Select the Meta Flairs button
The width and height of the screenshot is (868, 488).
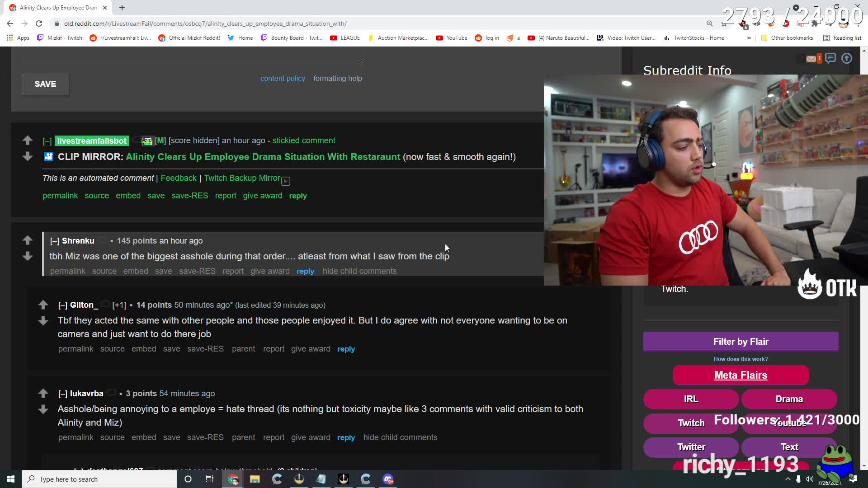(741, 375)
